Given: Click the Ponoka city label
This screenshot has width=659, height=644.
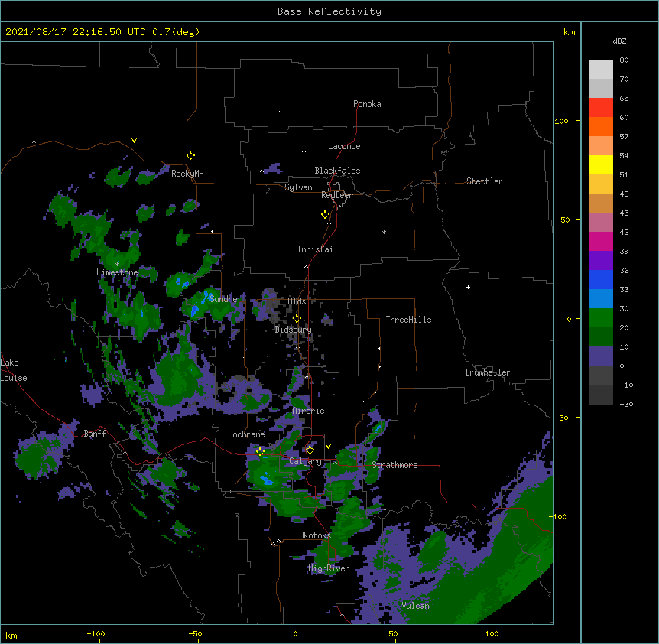Looking at the screenshot, I should [x=367, y=104].
